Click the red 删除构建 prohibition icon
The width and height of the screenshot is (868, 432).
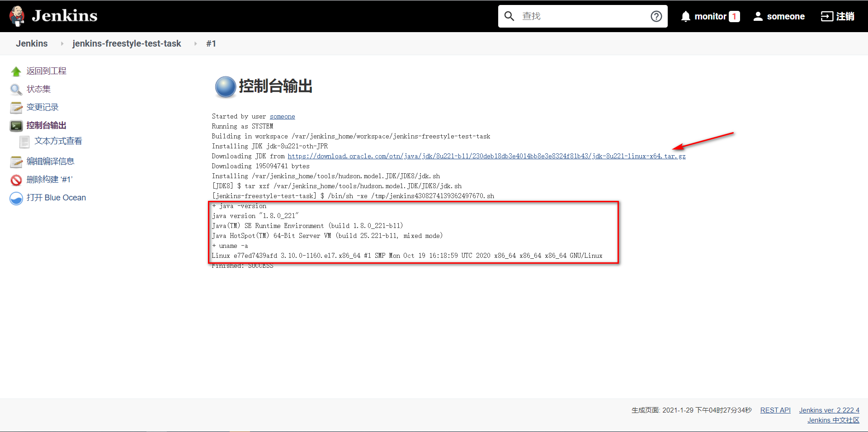[x=16, y=180]
